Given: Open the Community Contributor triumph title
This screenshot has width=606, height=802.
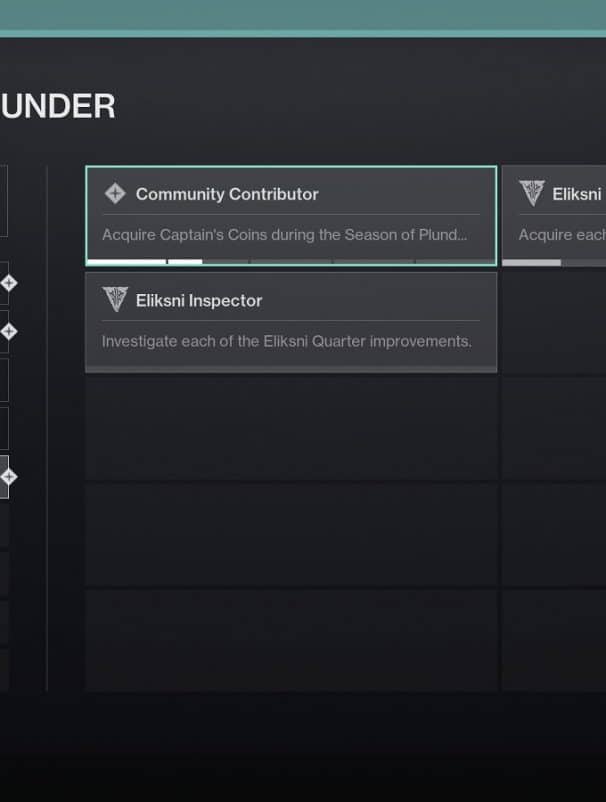Looking at the screenshot, I should 227,194.
